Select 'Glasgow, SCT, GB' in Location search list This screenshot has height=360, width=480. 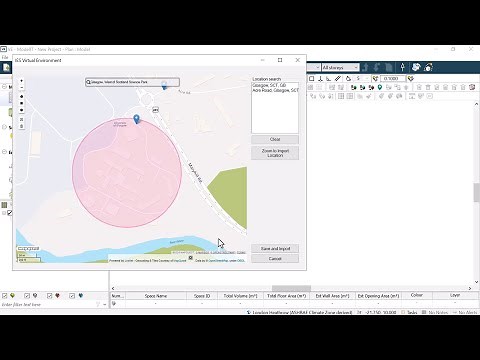pos(269,85)
